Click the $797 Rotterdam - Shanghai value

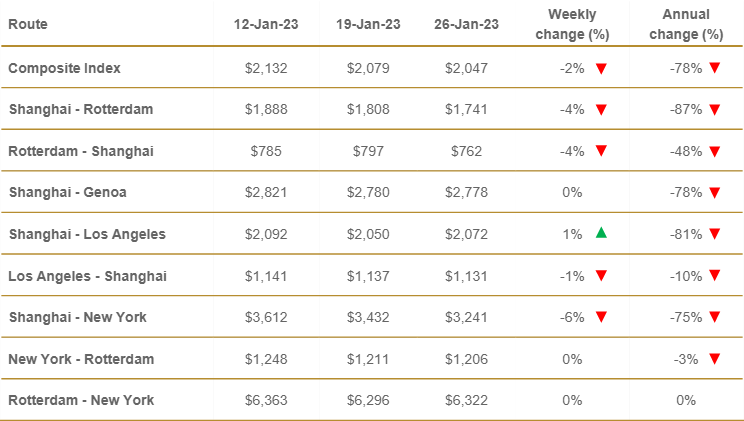[363, 152]
